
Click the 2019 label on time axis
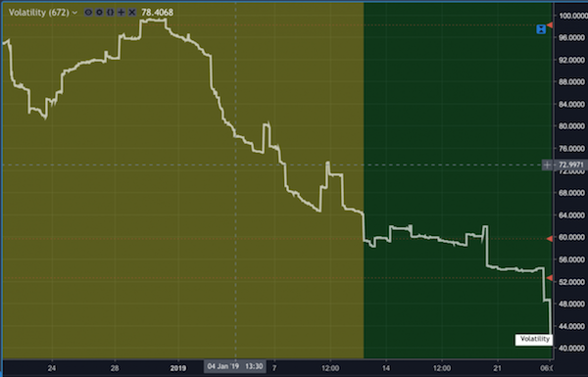click(x=177, y=368)
